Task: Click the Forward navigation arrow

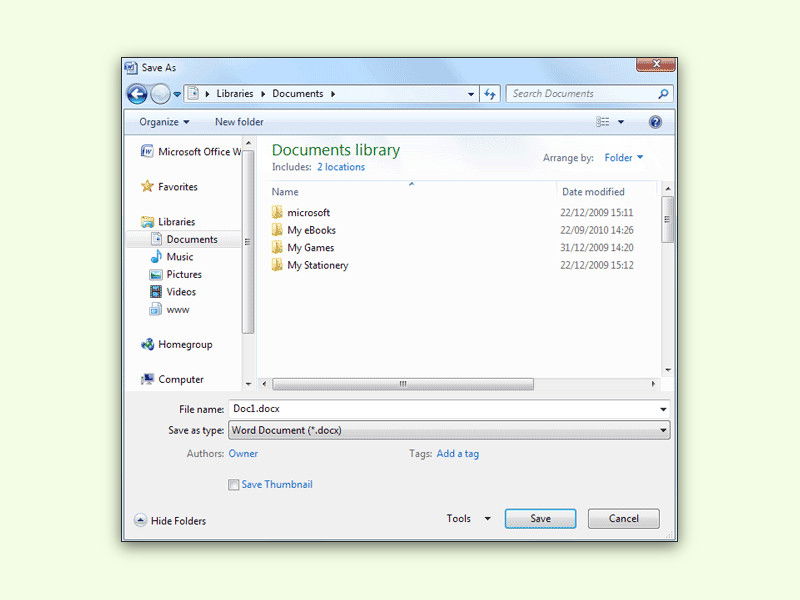Action: pos(160,94)
